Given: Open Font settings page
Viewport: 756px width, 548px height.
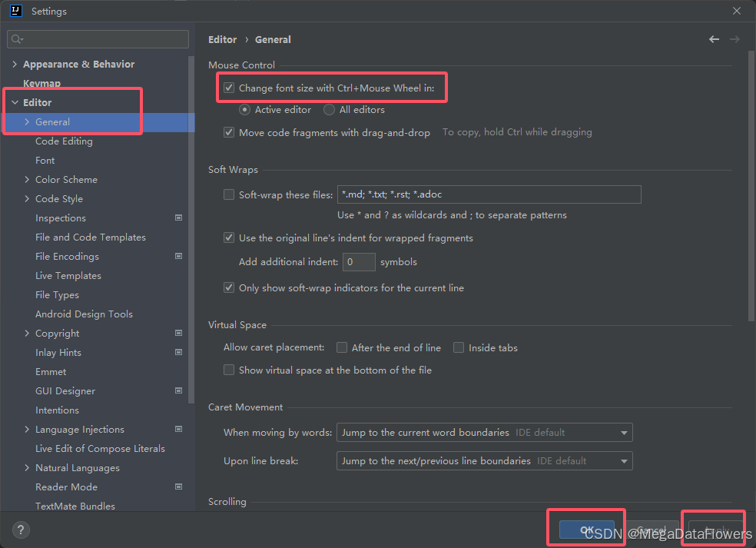Looking at the screenshot, I should (45, 160).
